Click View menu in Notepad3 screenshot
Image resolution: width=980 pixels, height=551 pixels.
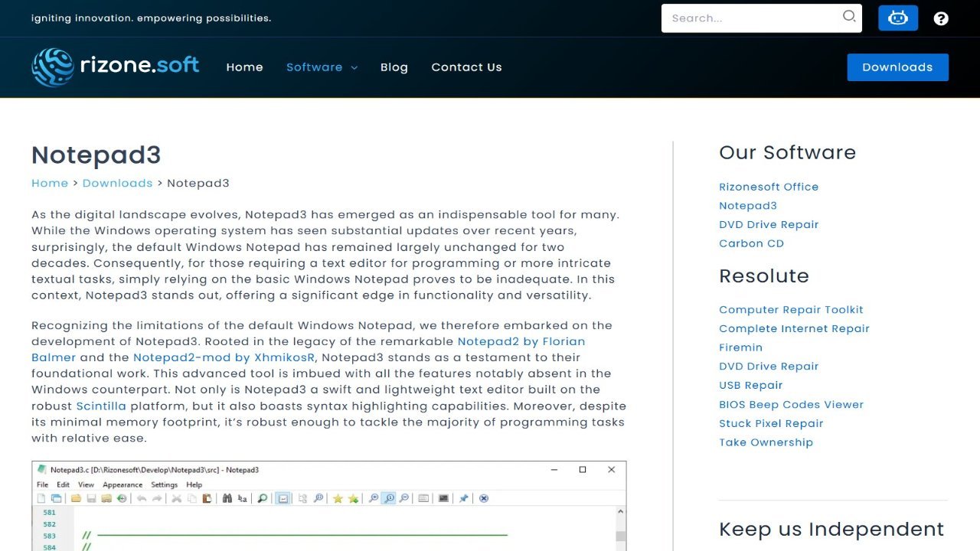[x=86, y=484]
